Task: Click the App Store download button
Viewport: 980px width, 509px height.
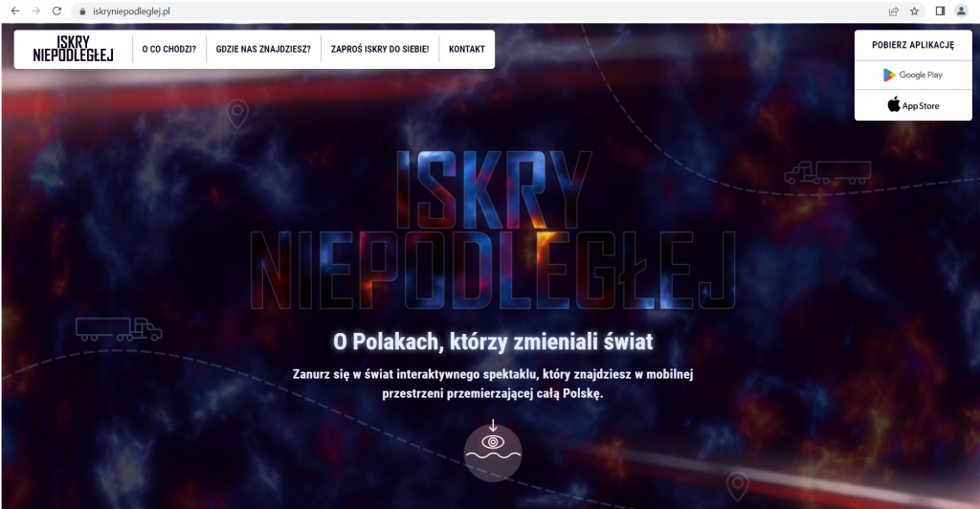Action: pyautogui.click(x=913, y=105)
